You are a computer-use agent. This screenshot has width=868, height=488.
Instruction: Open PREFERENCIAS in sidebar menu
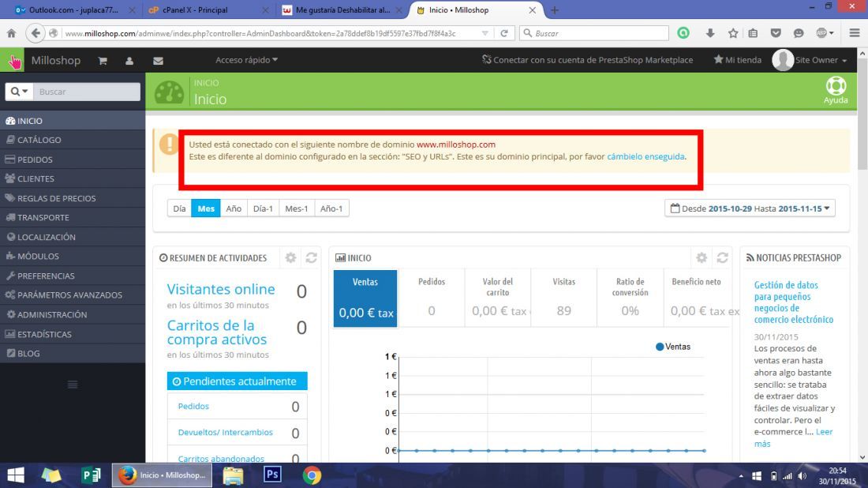[x=73, y=276]
